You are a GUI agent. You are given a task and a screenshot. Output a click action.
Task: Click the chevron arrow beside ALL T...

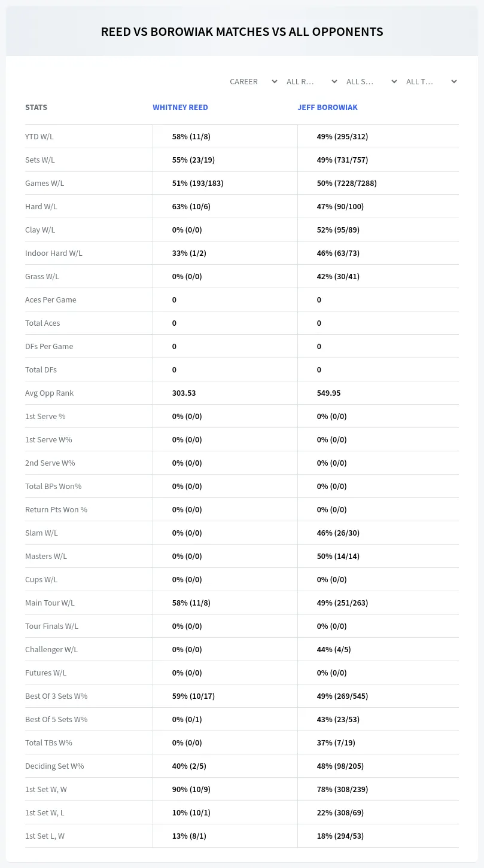pyautogui.click(x=453, y=81)
